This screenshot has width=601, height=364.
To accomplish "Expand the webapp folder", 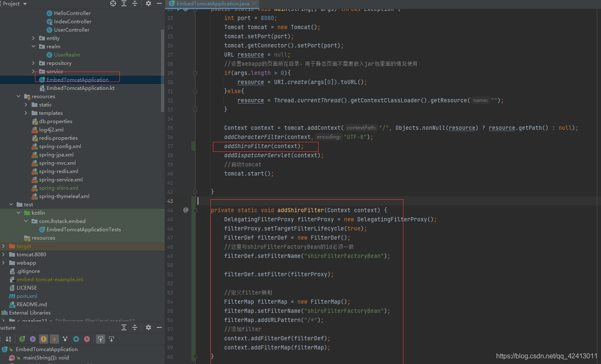I will click(x=4, y=263).
